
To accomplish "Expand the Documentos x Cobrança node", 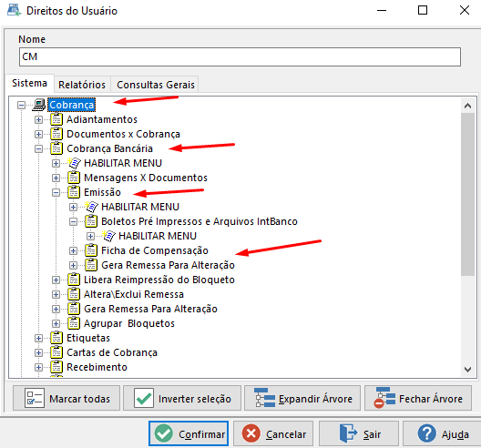I will pos(38,134).
